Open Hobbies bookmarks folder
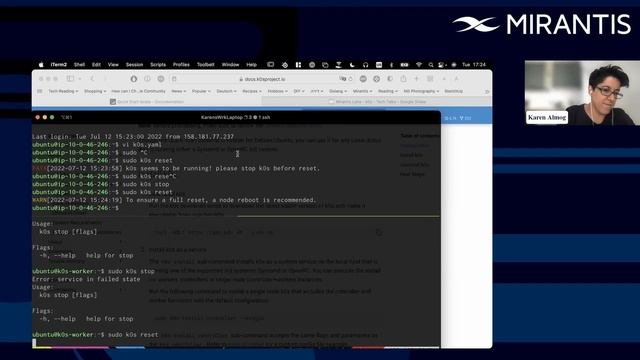The width and height of the screenshot is (640, 360). point(278,91)
